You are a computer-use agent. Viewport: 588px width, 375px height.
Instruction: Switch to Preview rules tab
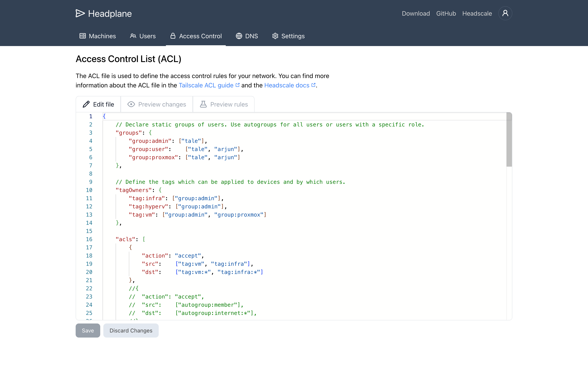[x=224, y=104]
